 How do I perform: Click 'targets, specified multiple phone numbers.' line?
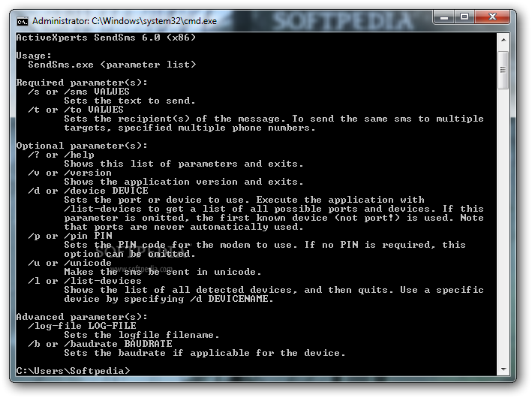[190, 128]
